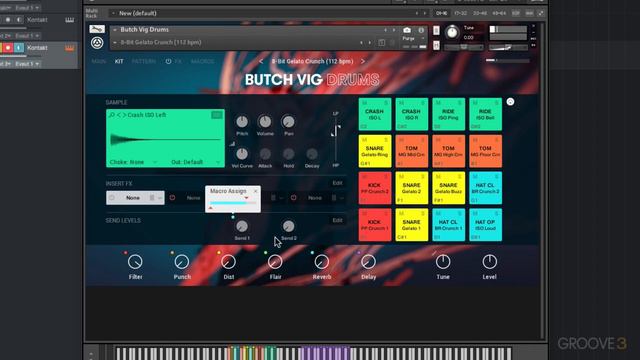
Task: Switch to the MAIN tab
Action: click(x=98, y=61)
